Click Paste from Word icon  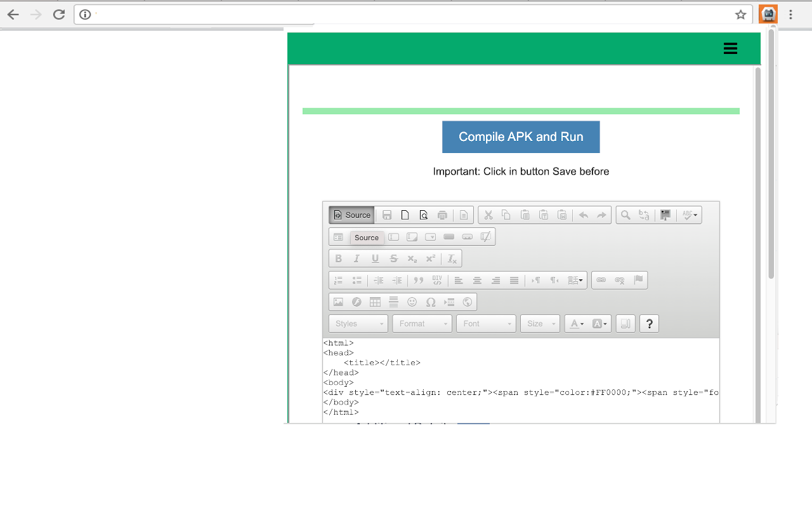pyautogui.click(x=562, y=215)
